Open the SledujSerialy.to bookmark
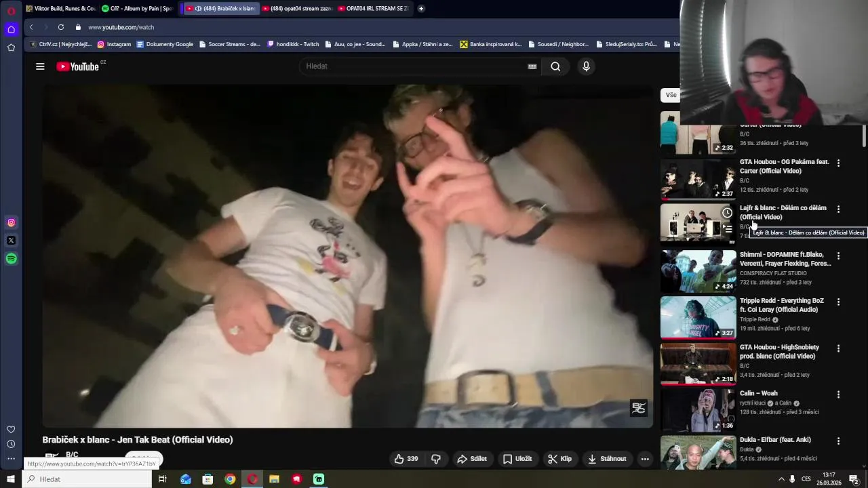 (x=627, y=44)
